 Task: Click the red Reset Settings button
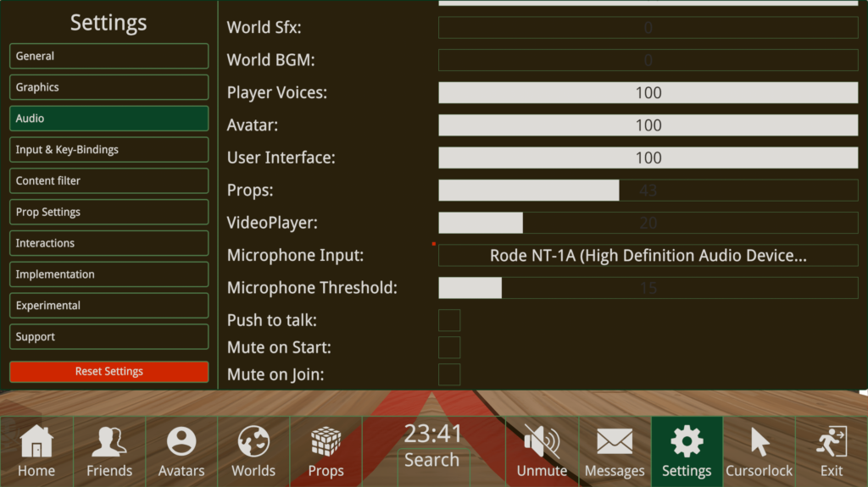tap(109, 371)
